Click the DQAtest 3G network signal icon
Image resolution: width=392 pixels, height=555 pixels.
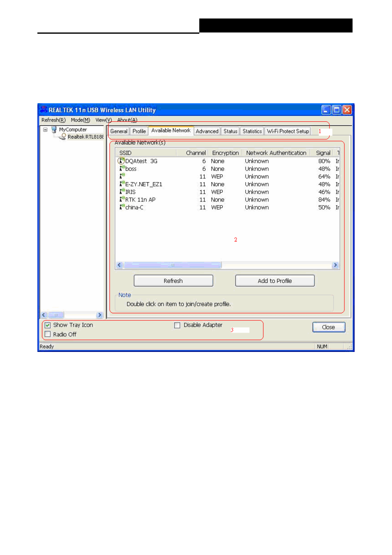tap(121, 161)
